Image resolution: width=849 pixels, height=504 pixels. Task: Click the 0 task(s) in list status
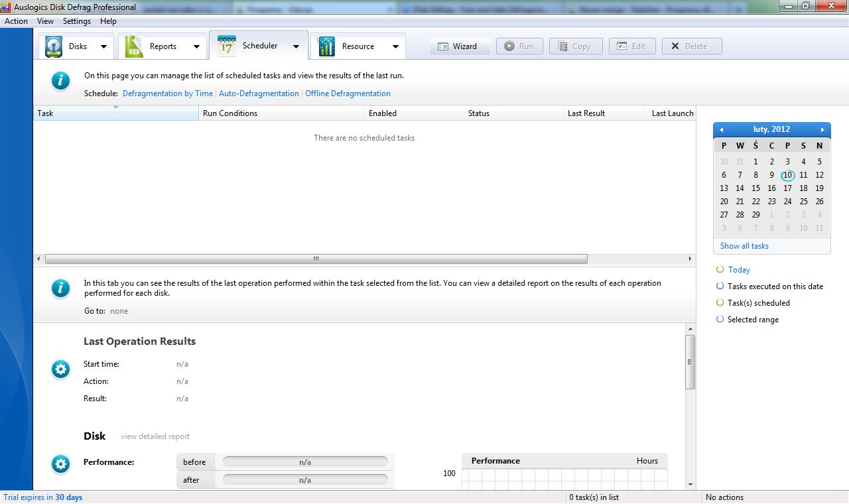click(x=594, y=497)
